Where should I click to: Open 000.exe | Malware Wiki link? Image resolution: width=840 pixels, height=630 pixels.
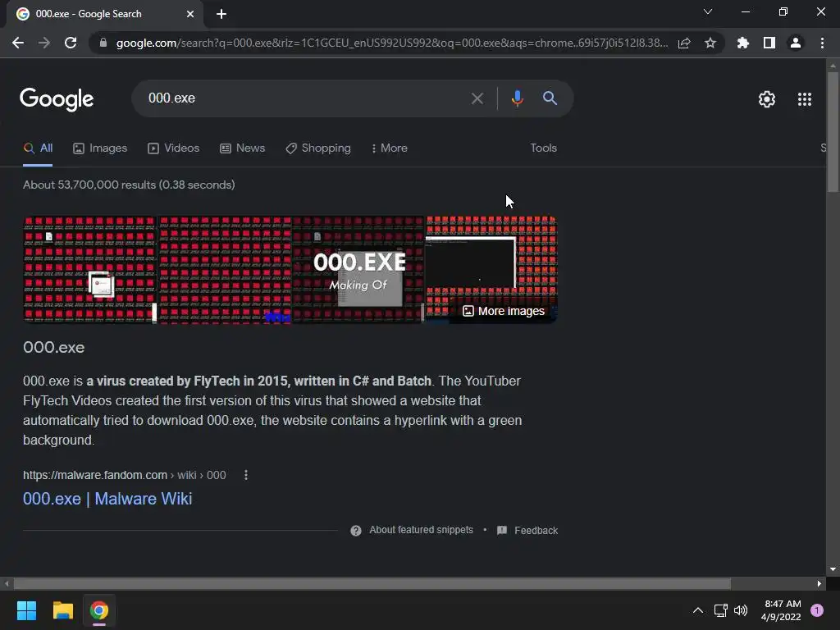click(x=107, y=499)
